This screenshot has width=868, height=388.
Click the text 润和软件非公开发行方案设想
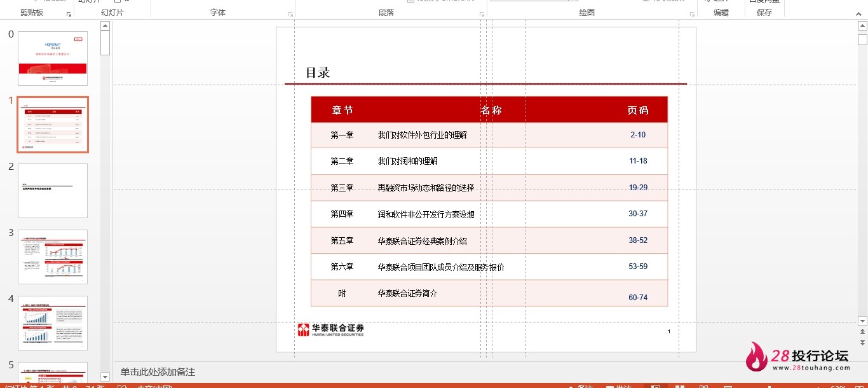click(426, 214)
